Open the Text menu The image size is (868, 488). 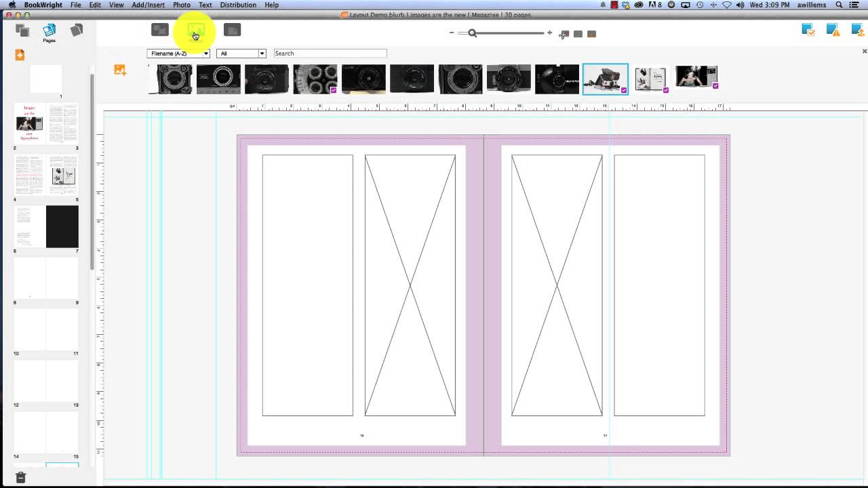205,5
